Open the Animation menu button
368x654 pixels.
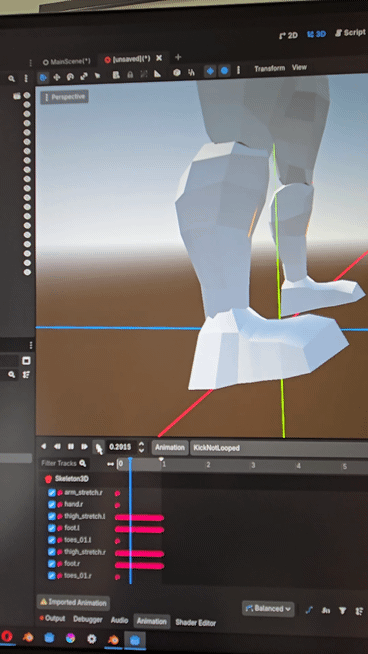pyautogui.click(x=170, y=448)
